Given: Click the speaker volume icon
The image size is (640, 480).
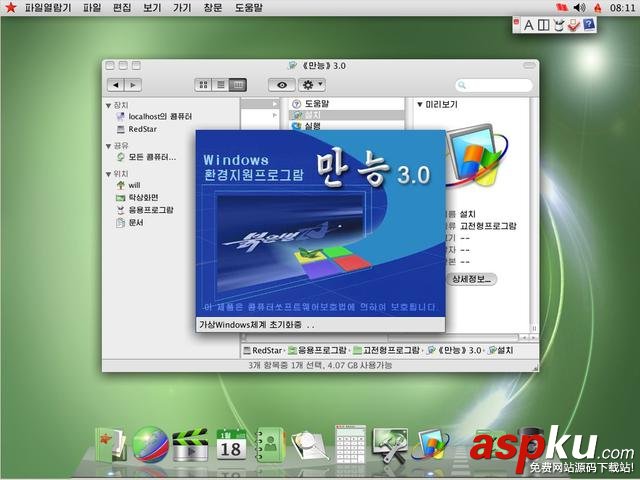Looking at the screenshot, I should [x=580, y=7].
